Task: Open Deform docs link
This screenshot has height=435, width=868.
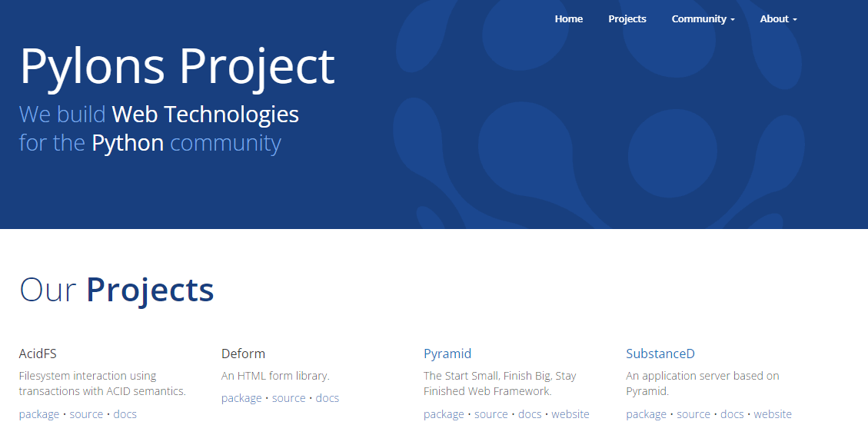Action: pos(328,398)
